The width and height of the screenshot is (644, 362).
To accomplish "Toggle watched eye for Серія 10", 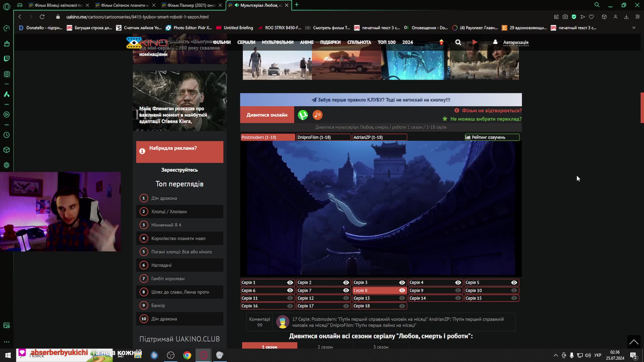I will click(x=514, y=290).
